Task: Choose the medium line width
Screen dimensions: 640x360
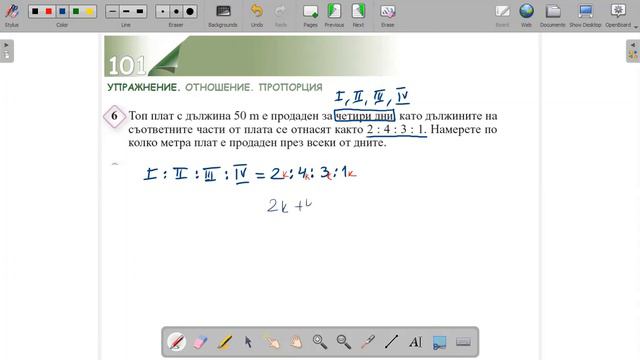Action: [126, 11]
